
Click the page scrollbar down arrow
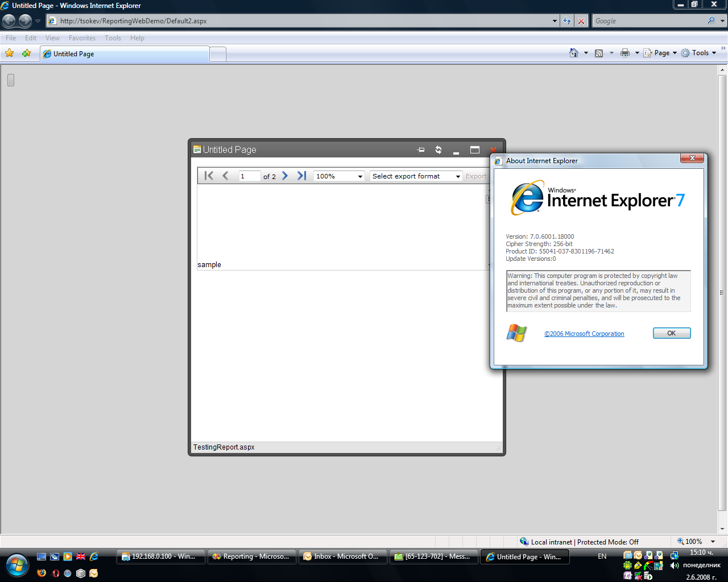722,529
